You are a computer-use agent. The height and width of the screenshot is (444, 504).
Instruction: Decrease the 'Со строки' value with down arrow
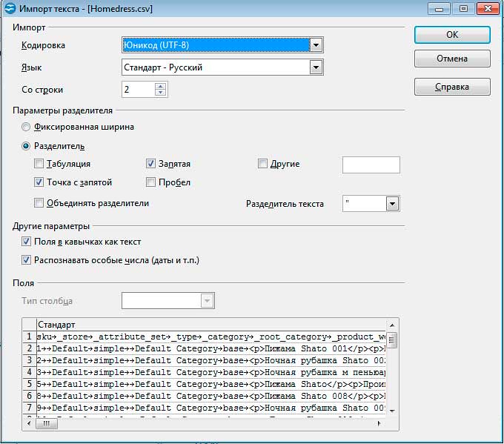(x=161, y=93)
